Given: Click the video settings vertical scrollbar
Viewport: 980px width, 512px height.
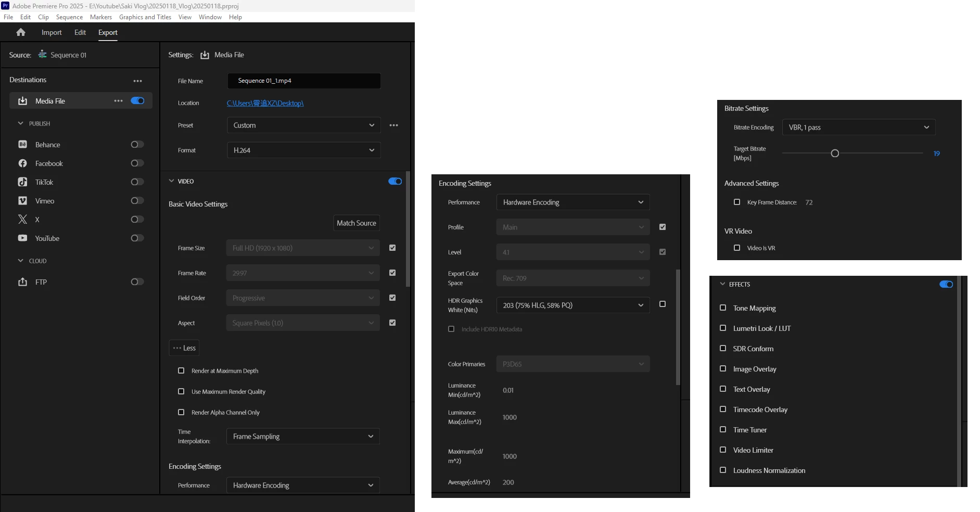Looking at the screenshot, I should coord(408,229).
